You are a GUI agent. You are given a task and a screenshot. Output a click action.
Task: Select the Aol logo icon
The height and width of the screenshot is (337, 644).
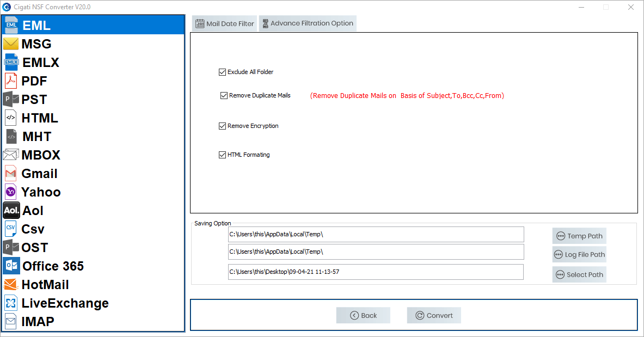(11, 210)
